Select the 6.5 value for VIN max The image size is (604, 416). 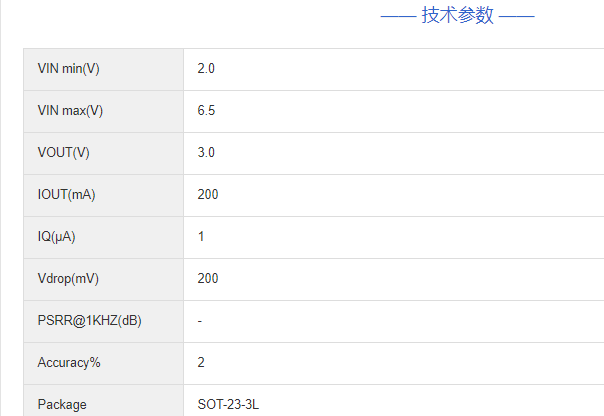tap(206, 111)
